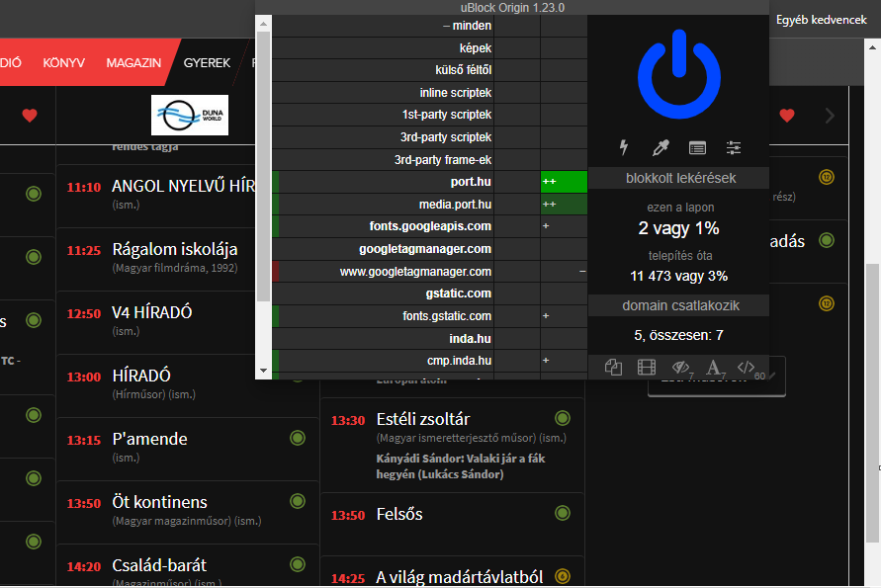Favorite channel with leftmost heart icon

30,115
